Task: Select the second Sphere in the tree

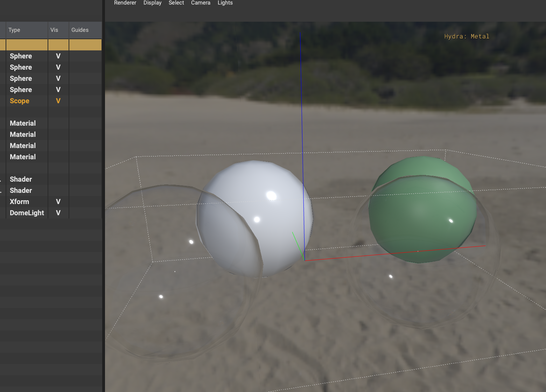Action: point(21,67)
